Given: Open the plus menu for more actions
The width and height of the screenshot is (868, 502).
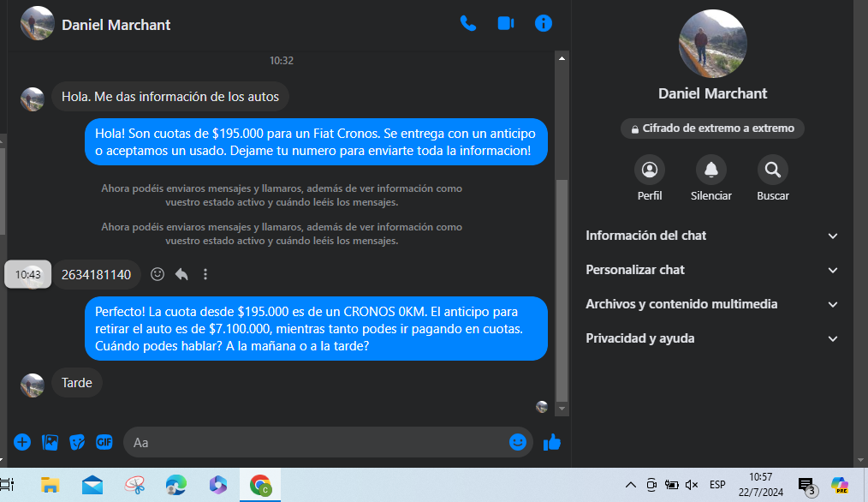Looking at the screenshot, I should point(22,442).
